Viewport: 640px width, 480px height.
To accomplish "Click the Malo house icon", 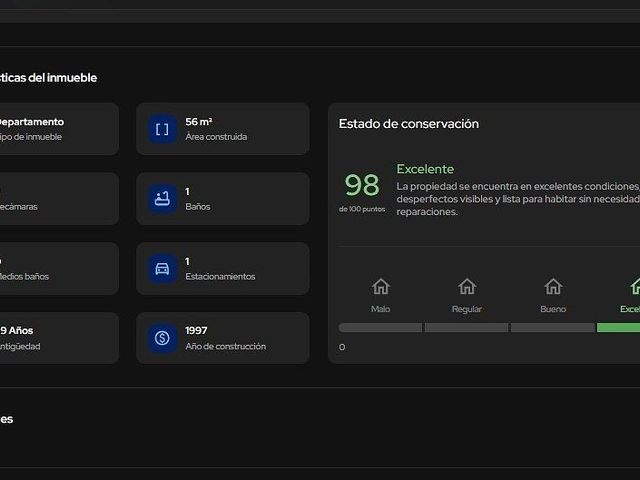I will point(380,287).
